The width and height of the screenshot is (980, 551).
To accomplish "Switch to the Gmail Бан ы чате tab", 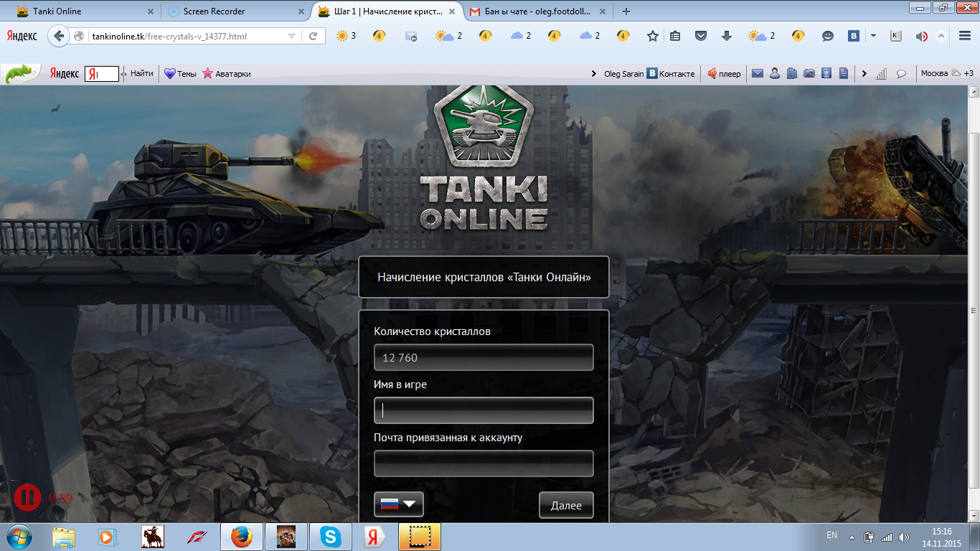I will (539, 11).
